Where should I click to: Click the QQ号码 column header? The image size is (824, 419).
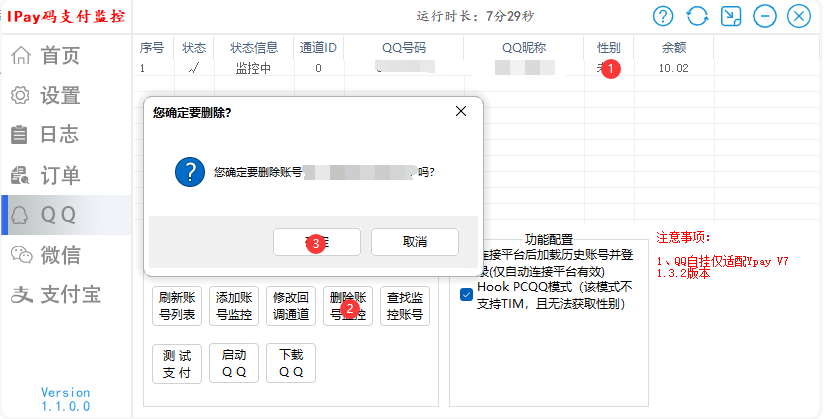[x=404, y=48]
